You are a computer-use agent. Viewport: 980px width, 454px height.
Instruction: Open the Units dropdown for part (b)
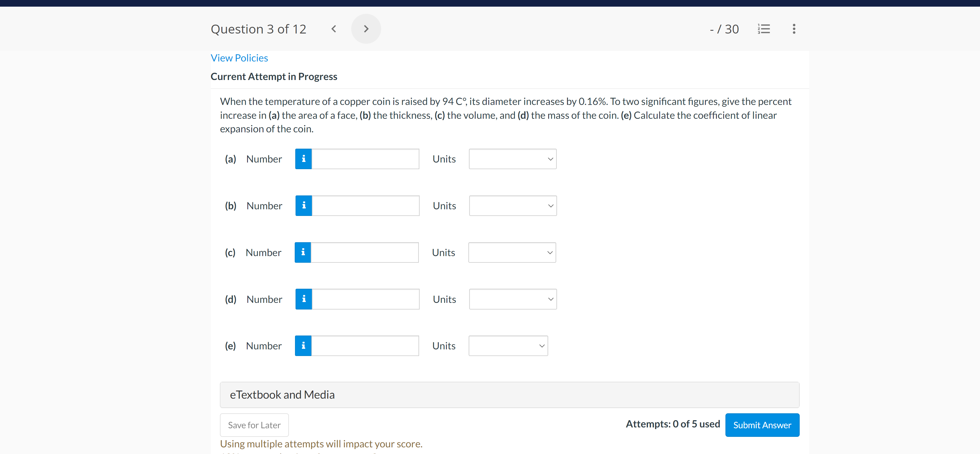point(512,205)
